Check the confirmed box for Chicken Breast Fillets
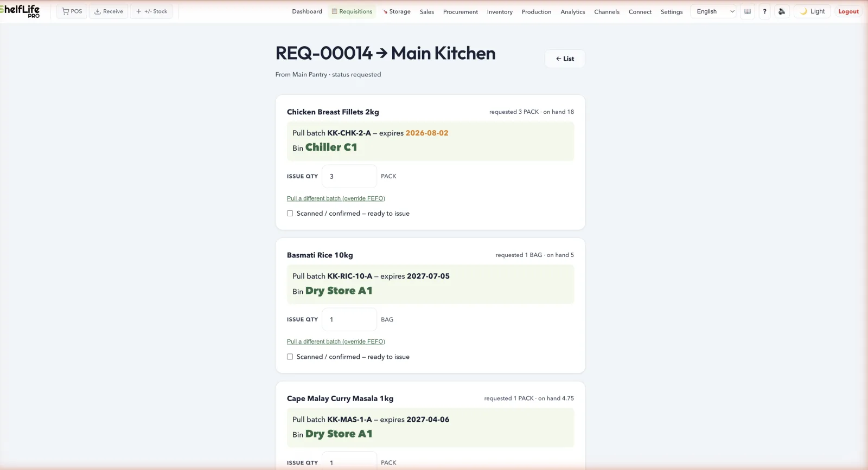 pos(290,214)
